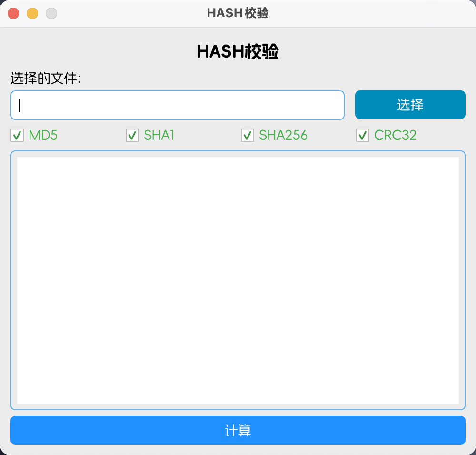Click the bold HASH校验 heading
Image resolution: width=476 pixels, height=455 pixels.
tap(238, 51)
